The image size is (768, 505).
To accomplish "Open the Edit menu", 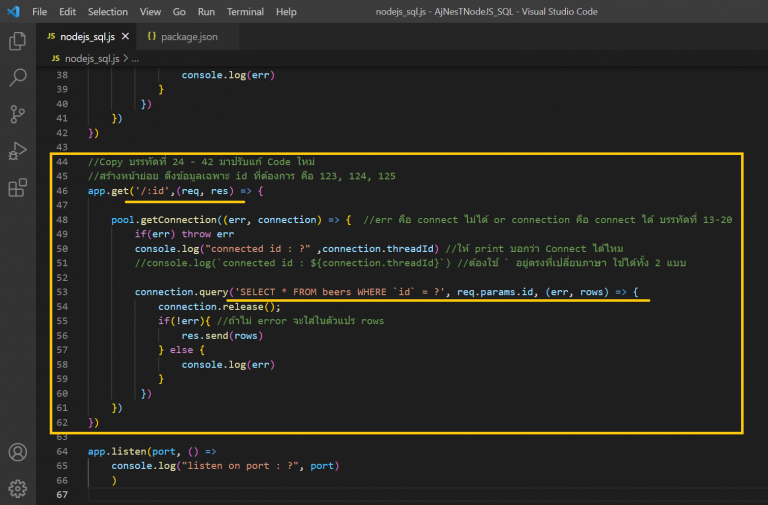I will pos(67,12).
